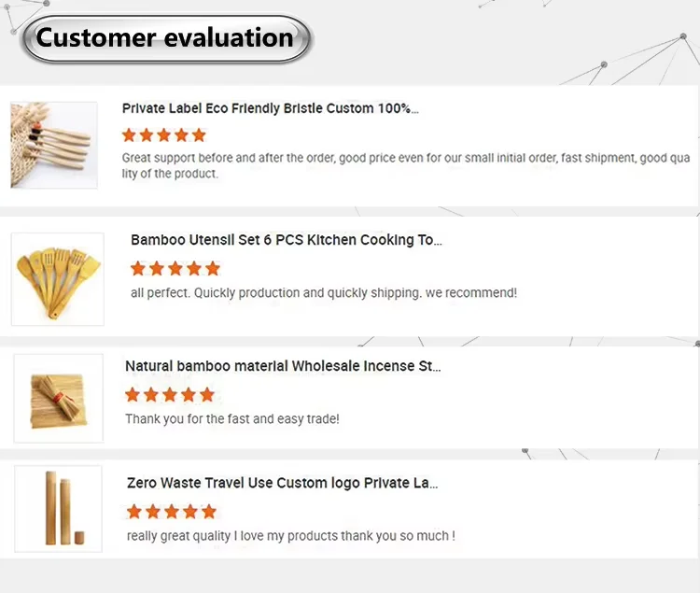Image resolution: width=700 pixels, height=593 pixels.
Task: Click fifth star of toothbrush review rating
Action: pyautogui.click(x=198, y=135)
